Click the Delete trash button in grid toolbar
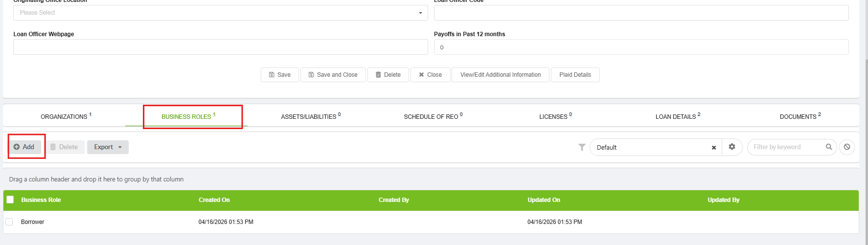Viewport: 868px width, 245px height. [65, 147]
